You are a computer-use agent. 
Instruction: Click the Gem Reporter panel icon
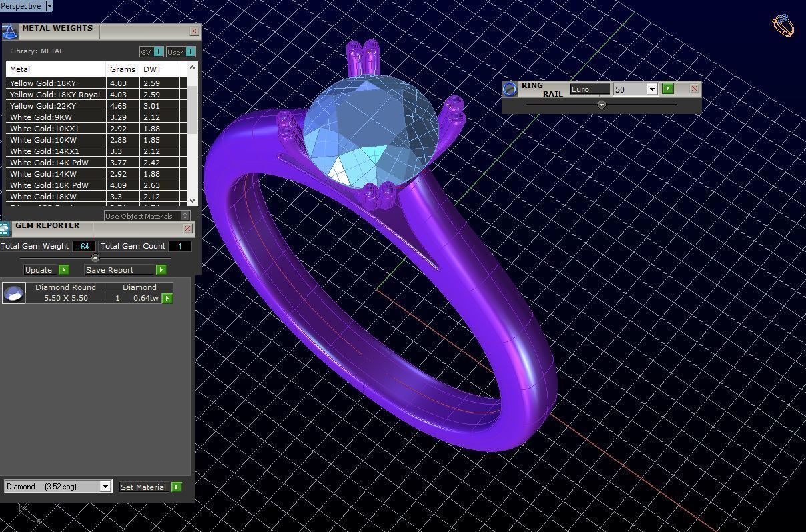pyautogui.click(x=5, y=229)
